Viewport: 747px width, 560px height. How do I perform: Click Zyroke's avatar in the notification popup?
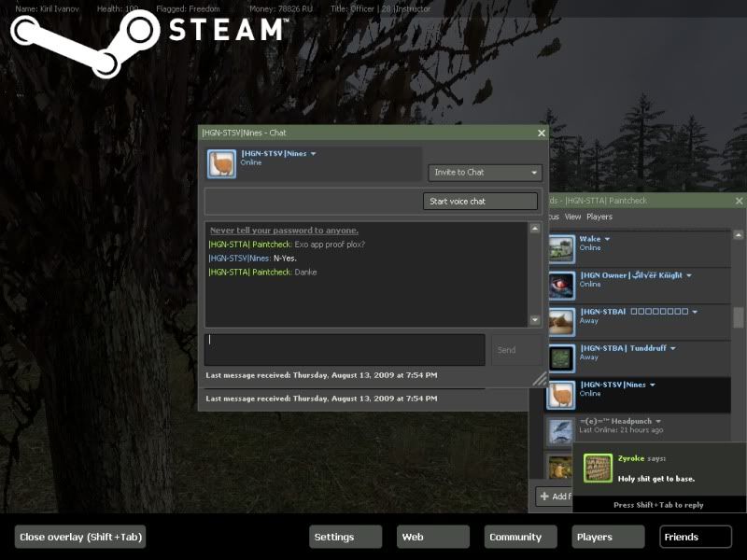click(x=598, y=469)
